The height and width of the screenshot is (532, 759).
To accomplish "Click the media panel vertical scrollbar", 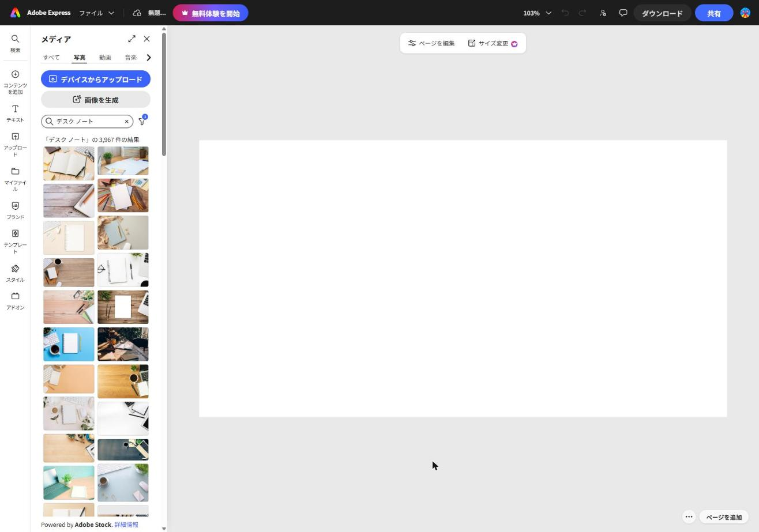I will 164,94.
